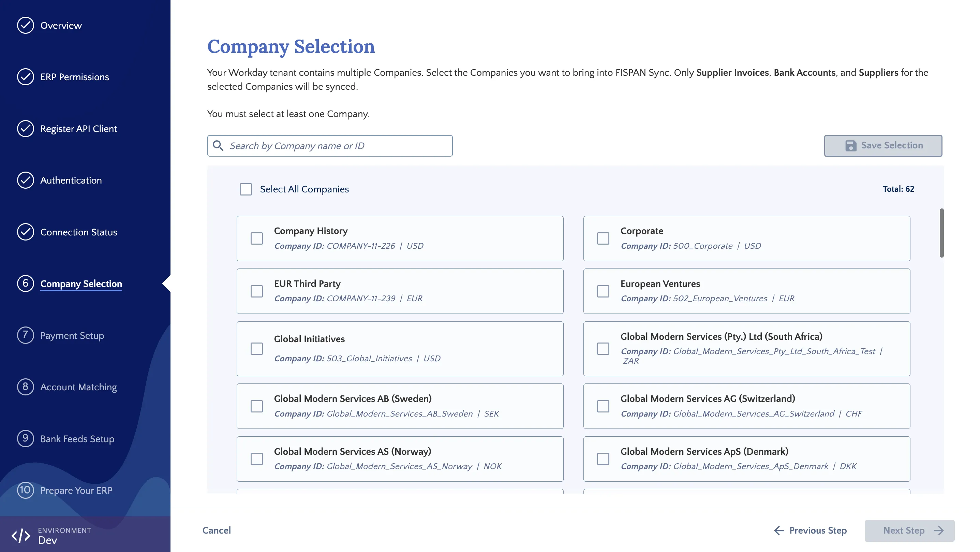Image resolution: width=980 pixels, height=552 pixels.
Task: Click the ERP Permissions checkmark icon
Action: pyautogui.click(x=26, y=77)
